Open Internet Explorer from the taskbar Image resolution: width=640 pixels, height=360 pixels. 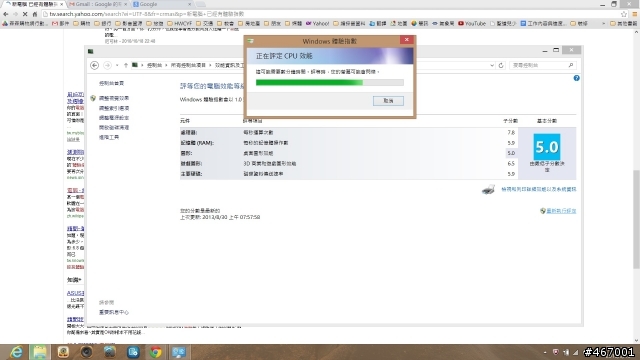(x=16, y=352)
